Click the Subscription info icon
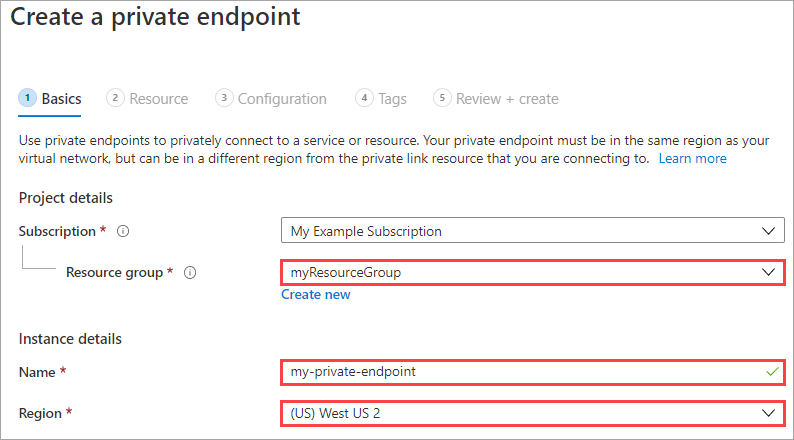Screen dimensions: 794x440 (123, 231)
